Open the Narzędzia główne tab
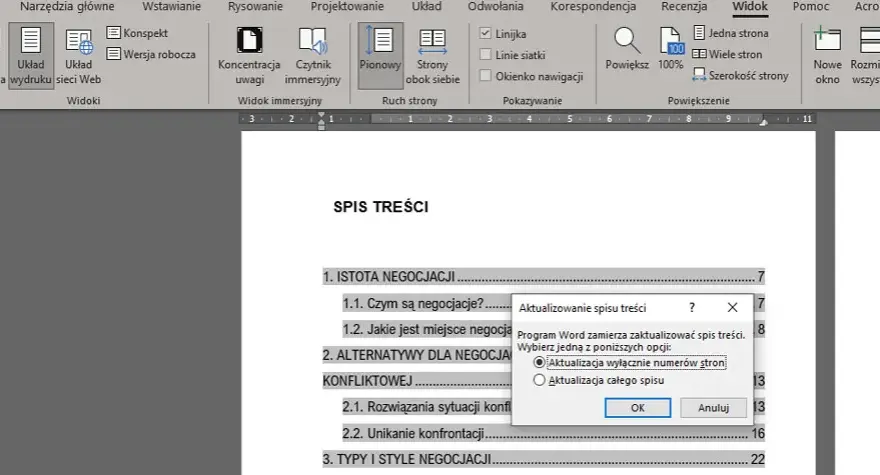880x475 pixels. coord(67,7)
